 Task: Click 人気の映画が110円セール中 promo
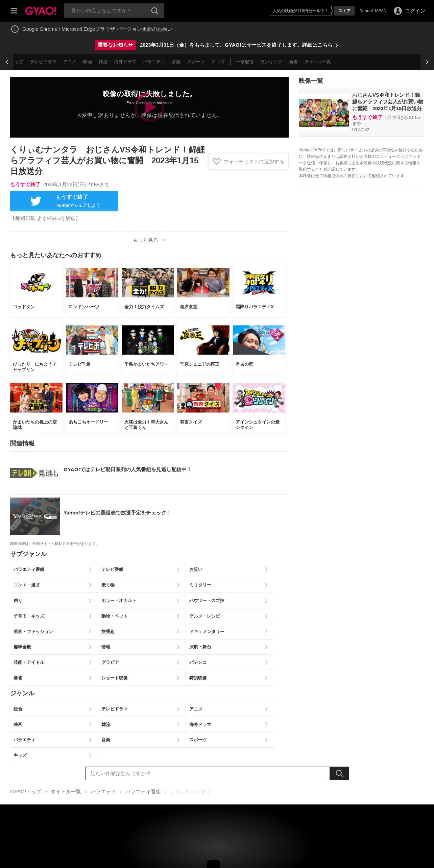pyautogui.click(x=300, y=11)
